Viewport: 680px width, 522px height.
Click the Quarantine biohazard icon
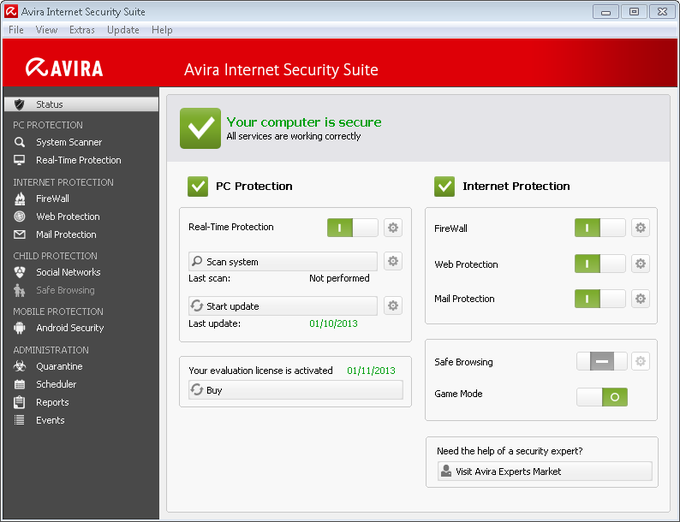coord(20,366)
